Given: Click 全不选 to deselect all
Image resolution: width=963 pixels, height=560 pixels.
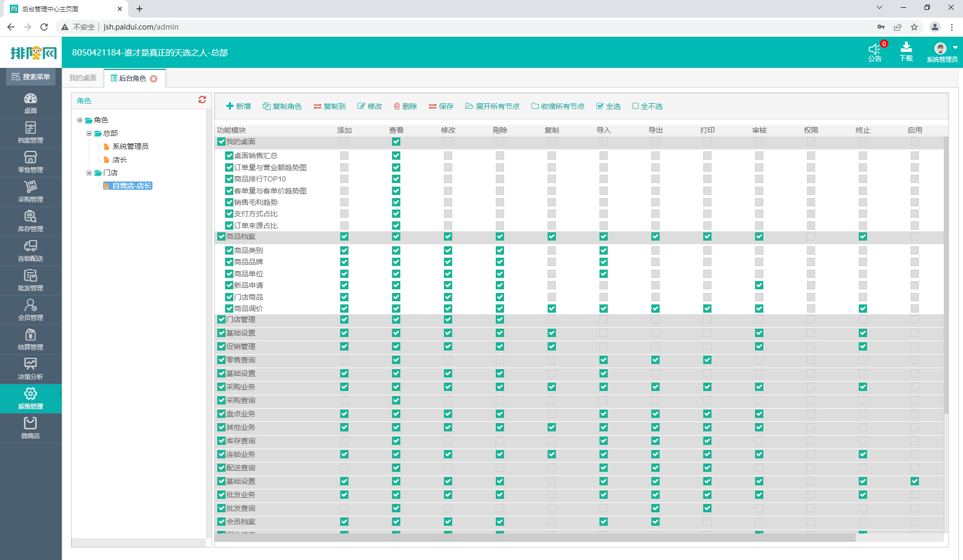Looking at the screenshot, I should click(x=648, y=106).
